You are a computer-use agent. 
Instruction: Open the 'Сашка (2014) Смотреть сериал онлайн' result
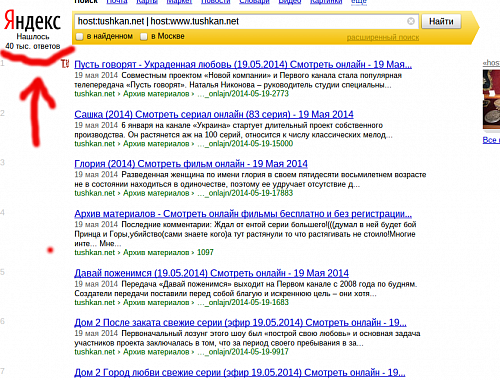pyautogui.click(x=214, y=114)
